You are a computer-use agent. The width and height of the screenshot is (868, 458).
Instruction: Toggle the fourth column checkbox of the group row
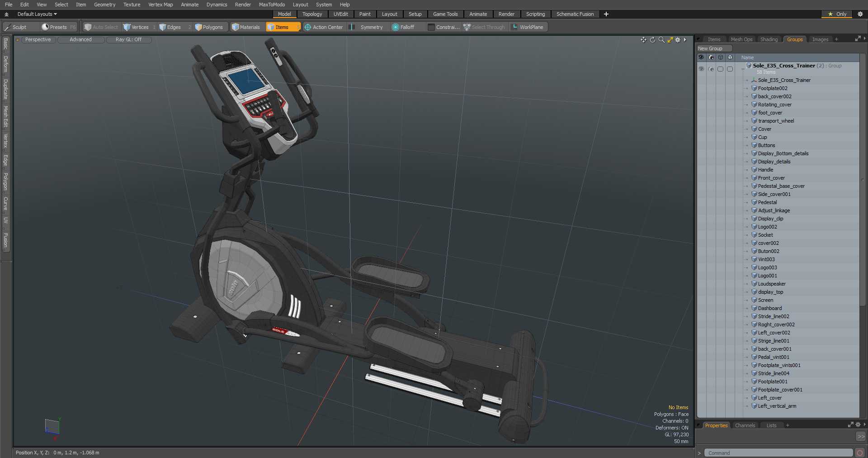point(730,69)
